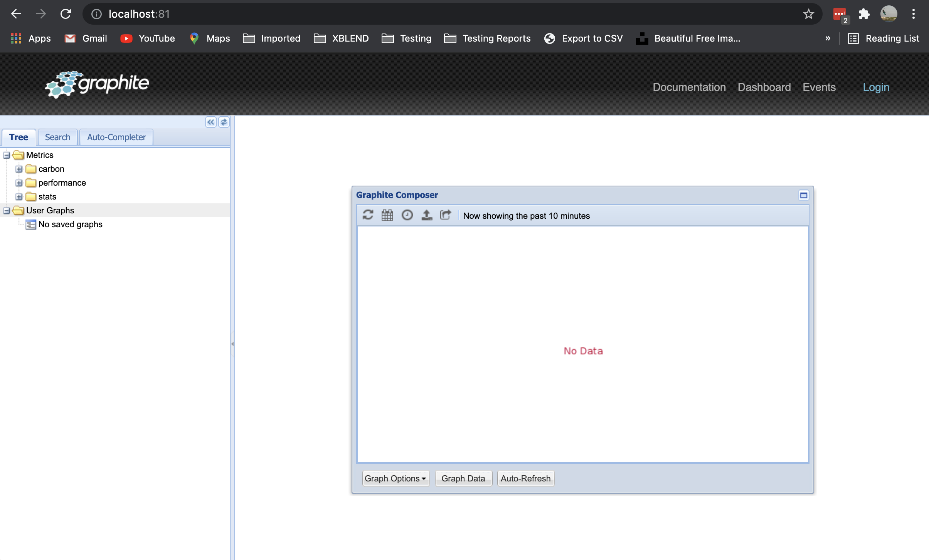This screenshot has width=929, height=560.
Task: Click the Metrics root label
Action: pyautogui.click(x=40, y=155)
